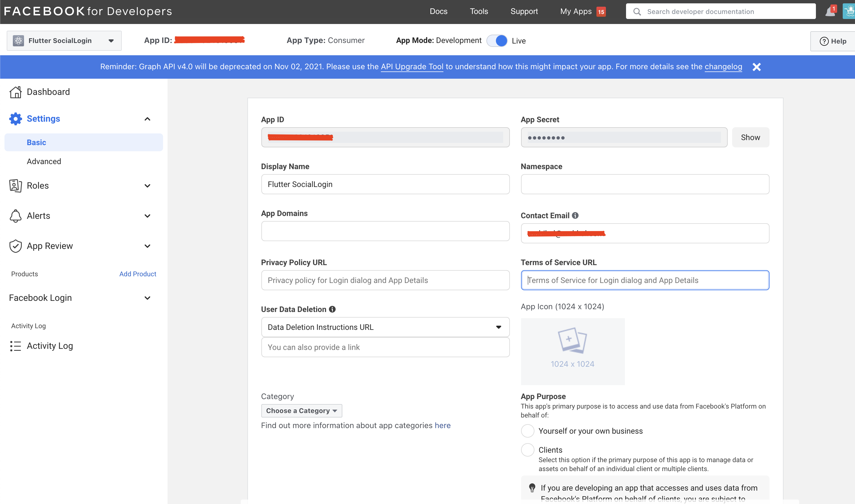Click Choose a Category dropdown button

(302, 411)
